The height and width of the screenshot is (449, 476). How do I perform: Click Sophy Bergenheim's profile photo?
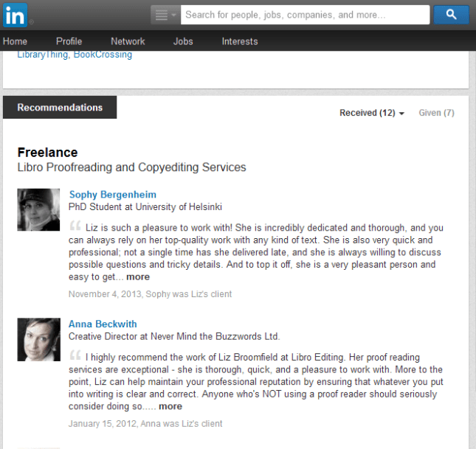[38, 209]
